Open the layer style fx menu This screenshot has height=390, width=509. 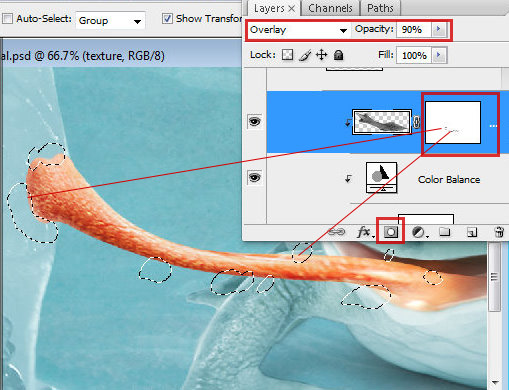(x=365, y=232)
